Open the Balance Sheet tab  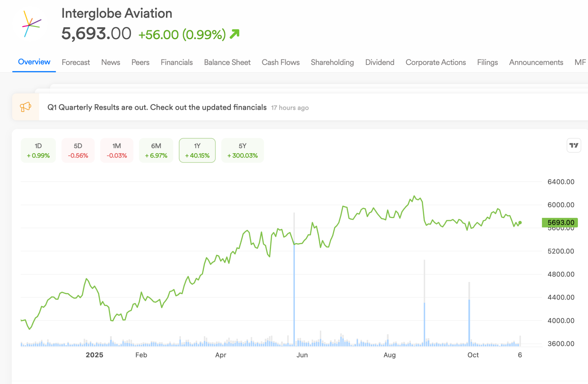pyautogui.click(x=227, y=62)
